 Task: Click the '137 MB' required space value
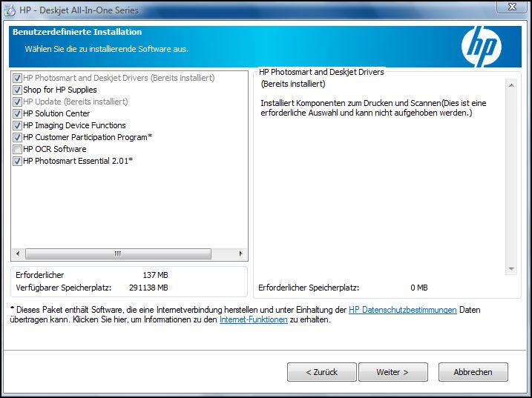155,275
